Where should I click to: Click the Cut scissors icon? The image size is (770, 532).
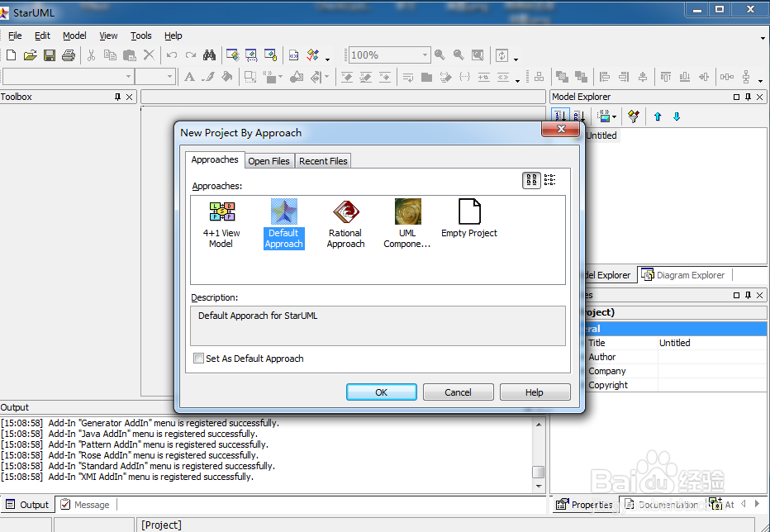click(92, 55)
